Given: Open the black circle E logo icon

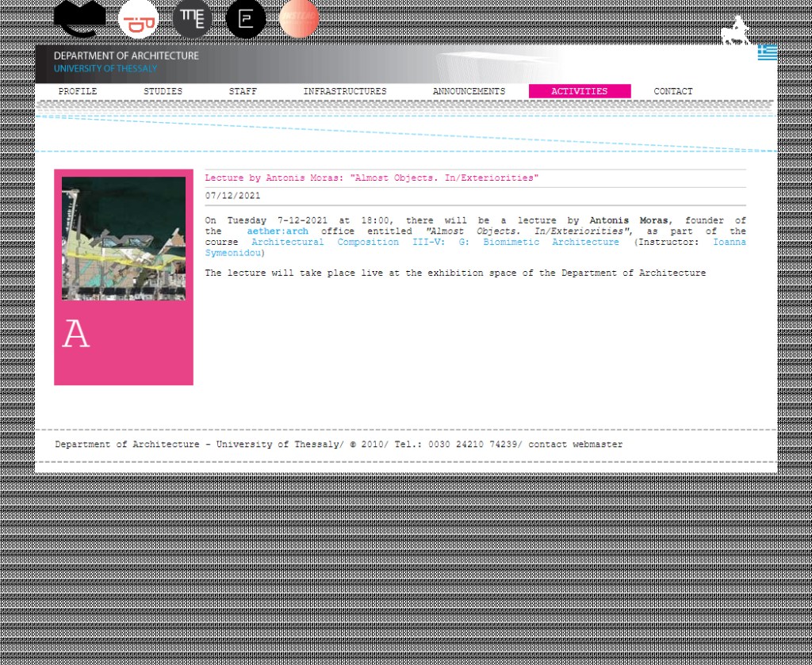Looking at the screenshot, I should coord(246,19).
